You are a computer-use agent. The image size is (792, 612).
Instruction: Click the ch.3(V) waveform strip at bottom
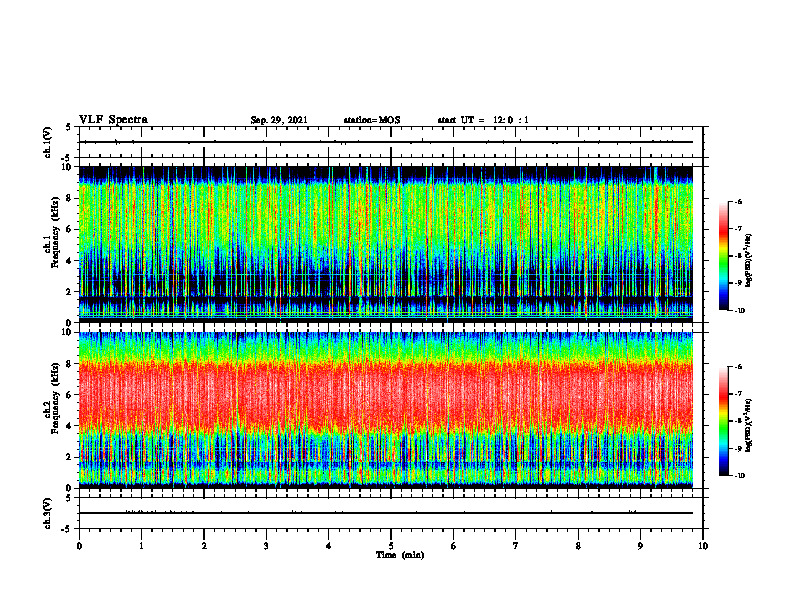[x=391, y=513]
